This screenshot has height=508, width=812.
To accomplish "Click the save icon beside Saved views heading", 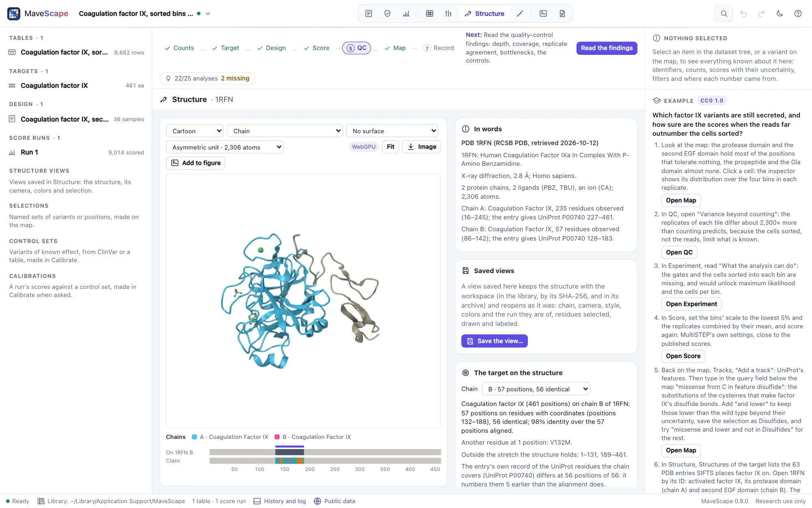I will click(466, 271).
